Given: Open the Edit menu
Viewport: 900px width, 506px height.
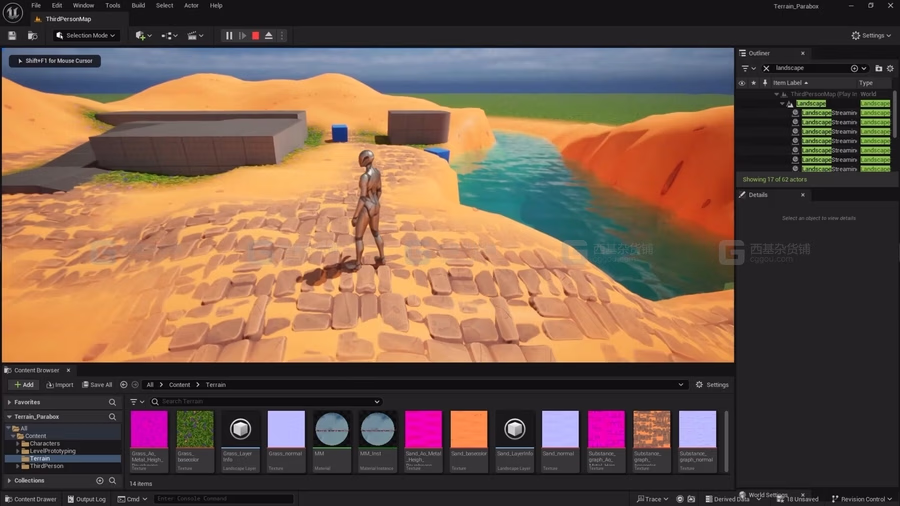Looking at the screenshot, I should 57,6.
